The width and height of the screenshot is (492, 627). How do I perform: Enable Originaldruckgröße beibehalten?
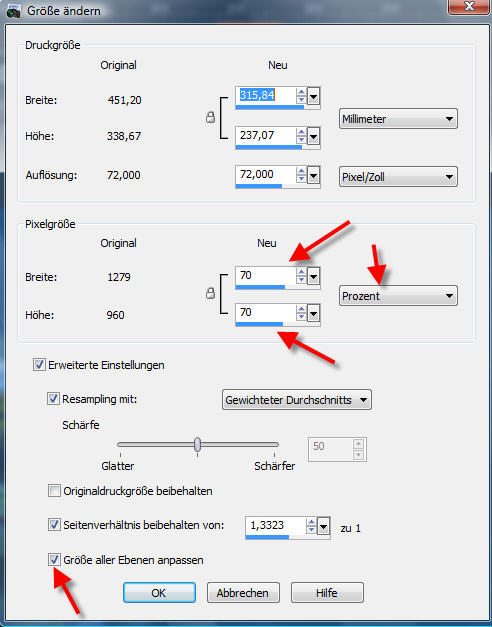point(54,491)
